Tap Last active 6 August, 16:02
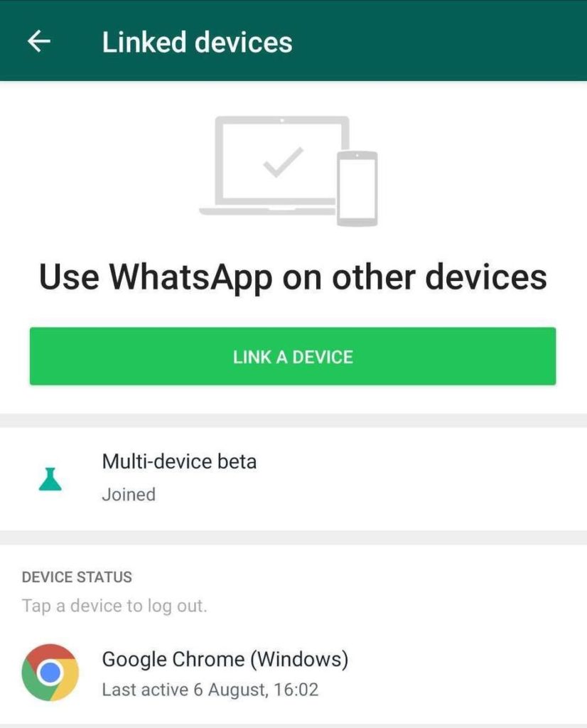 (210, 690)
